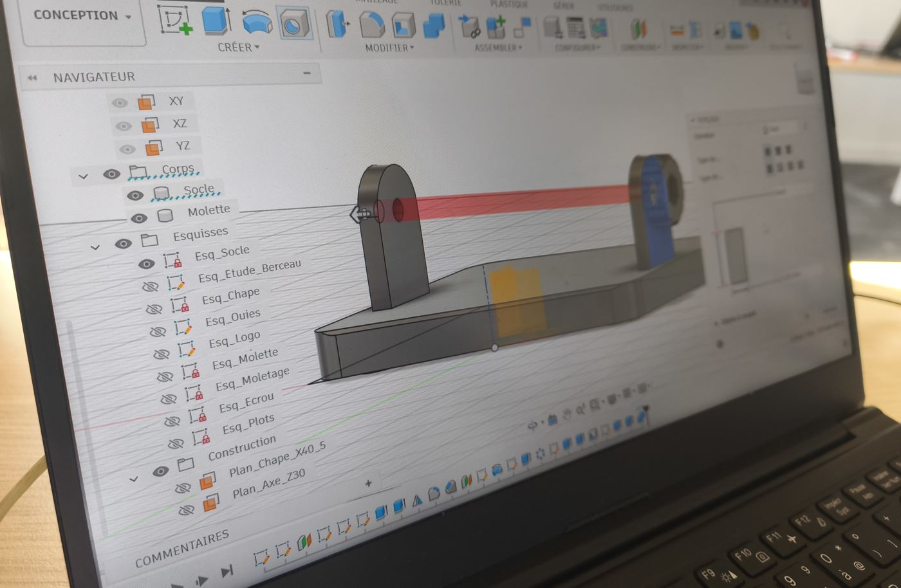The image size is (901, 588).
Task: Activate the Hole tool
Action: [295, 24]
